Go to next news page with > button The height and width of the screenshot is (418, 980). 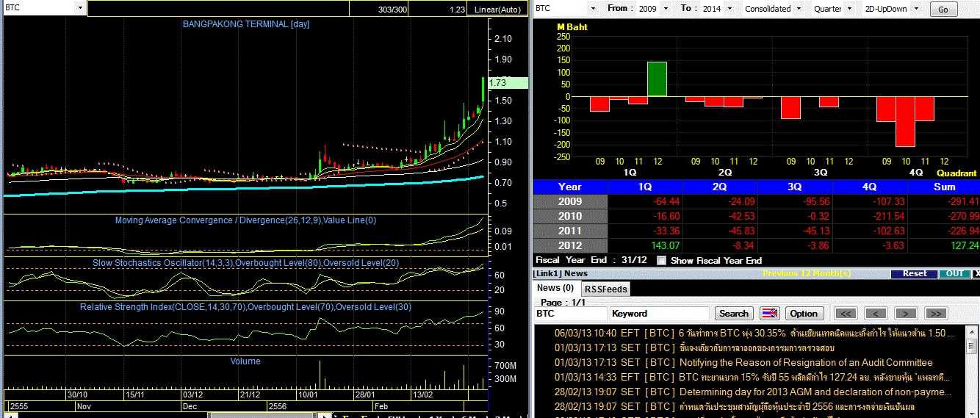[906, 313]
